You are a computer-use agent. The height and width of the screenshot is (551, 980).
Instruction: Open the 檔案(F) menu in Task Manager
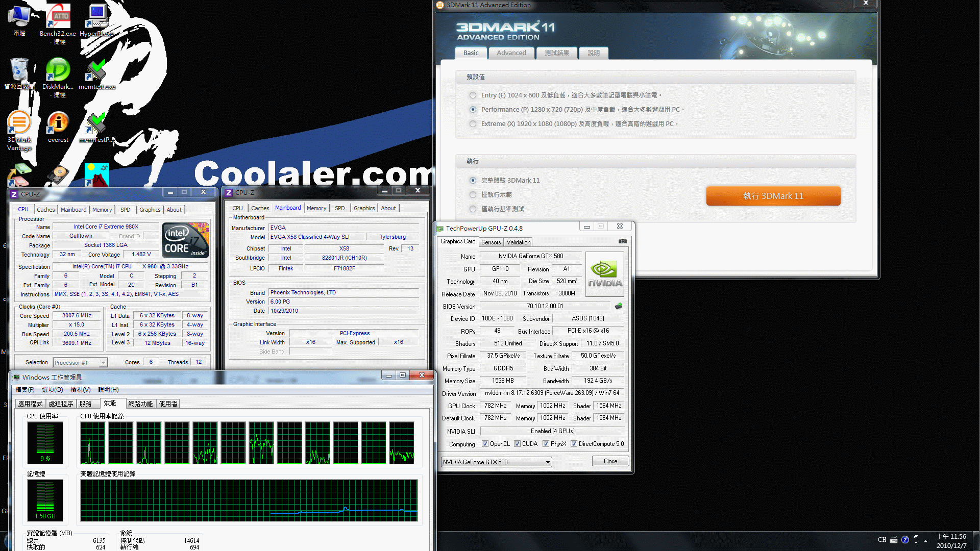click(25, 390)
